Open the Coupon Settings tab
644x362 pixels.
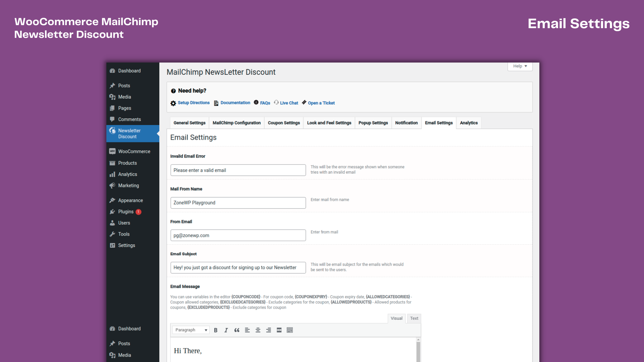[284, 123]
